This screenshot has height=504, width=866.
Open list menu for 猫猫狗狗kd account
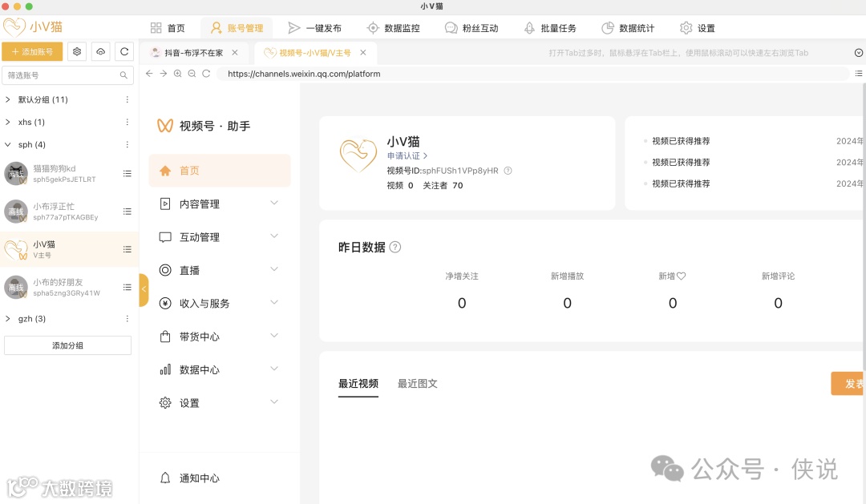pos(127,173)
